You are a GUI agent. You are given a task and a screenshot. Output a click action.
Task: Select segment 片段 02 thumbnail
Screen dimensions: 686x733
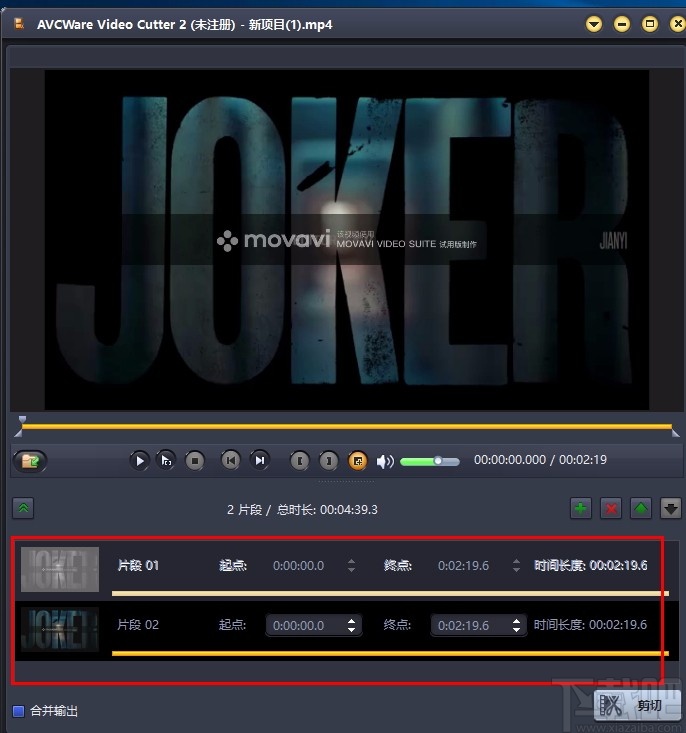click(x=60, y=629)
